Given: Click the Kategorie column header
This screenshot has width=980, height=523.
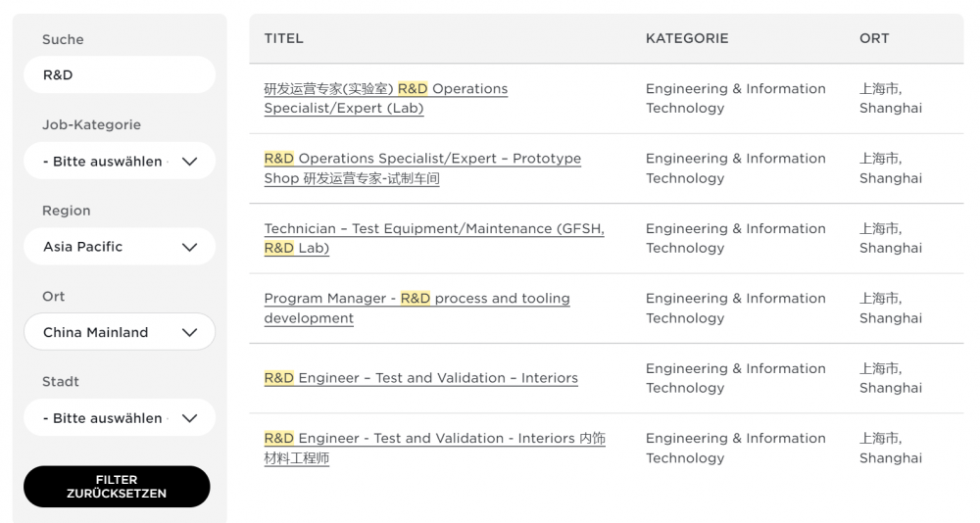Looking at the screenshot, I should pyautogui.click(x=687, y=38).
